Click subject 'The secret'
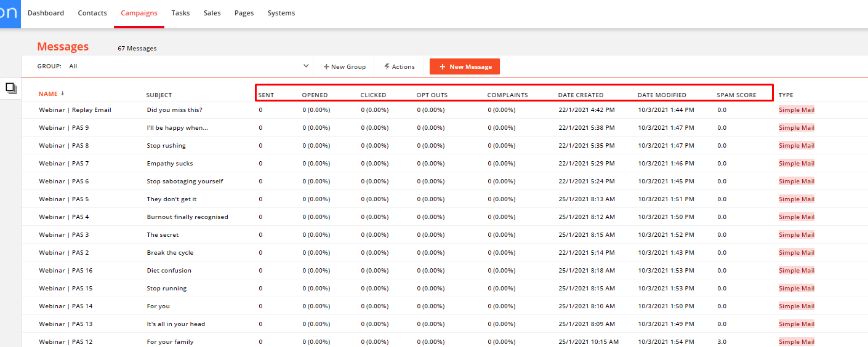Screen dimensions: 868x347 point(163,235)
